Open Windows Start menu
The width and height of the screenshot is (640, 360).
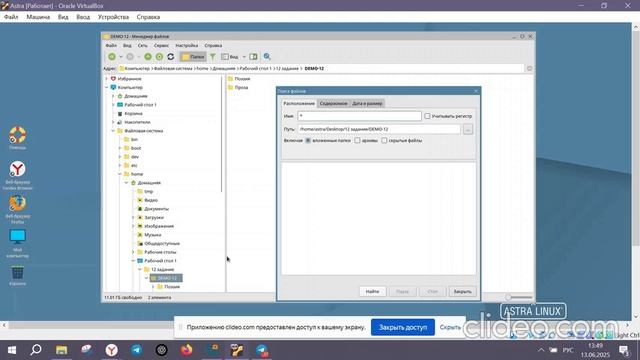[11, 350]
